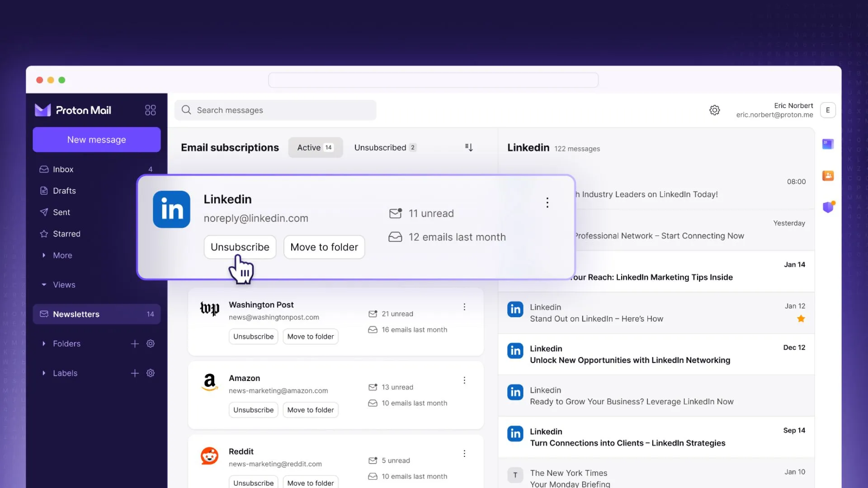Viewport: 868px width, 488px height.
Task: Expand the Labels section
Action: [x=44, y=373]
